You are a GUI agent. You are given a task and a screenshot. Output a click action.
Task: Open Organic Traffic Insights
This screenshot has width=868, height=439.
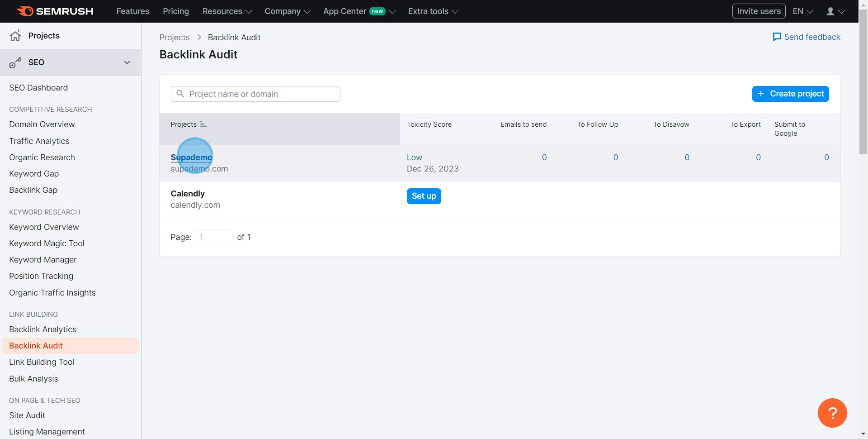coord(52,293)
